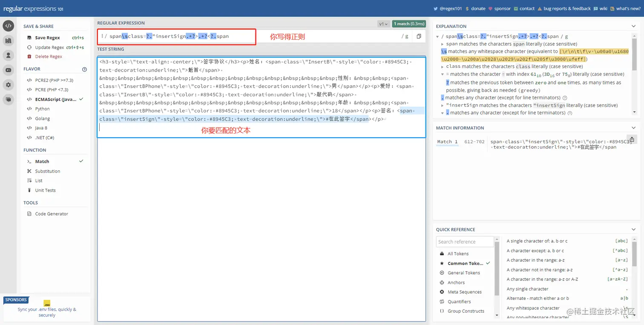The image size is (644, 325).
Task: Collapse the top-level regex explanation tree arrow
Action: (438, 37)
